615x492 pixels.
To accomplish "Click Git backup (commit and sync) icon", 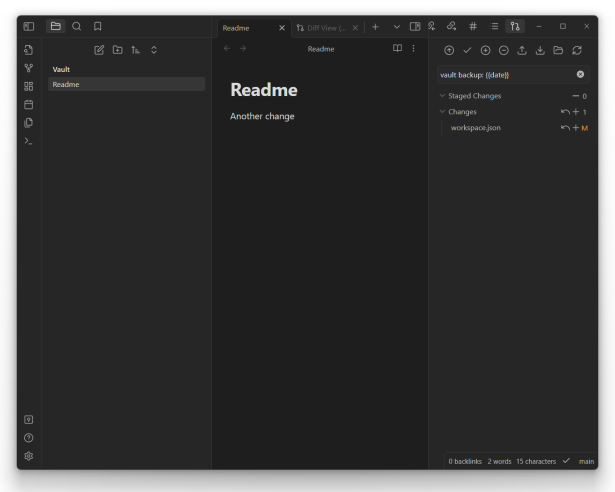I will [449, 50].
